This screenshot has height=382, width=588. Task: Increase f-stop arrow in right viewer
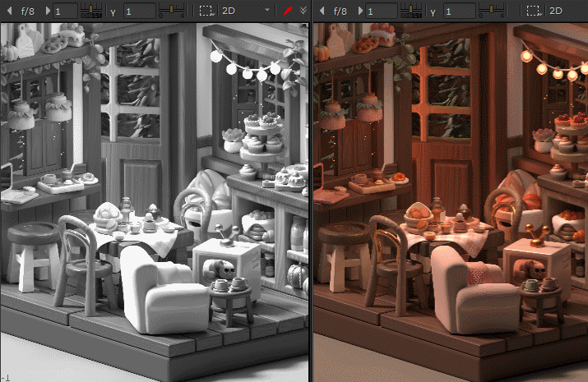[360, 11]
